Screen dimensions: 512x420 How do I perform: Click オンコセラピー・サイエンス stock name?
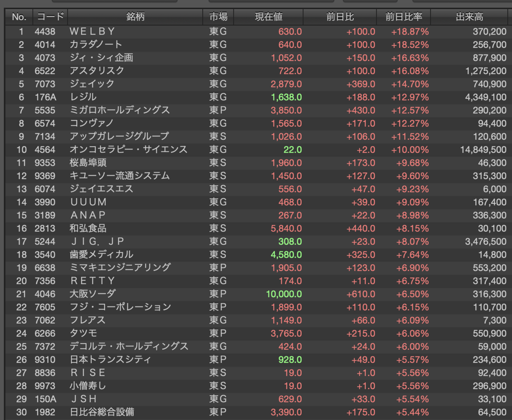coord(128,150)
